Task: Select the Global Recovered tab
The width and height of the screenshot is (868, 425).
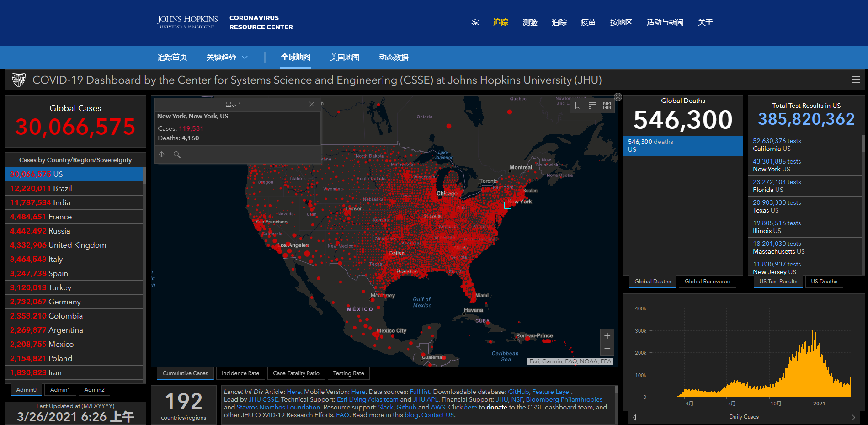Action: (708, 282)
